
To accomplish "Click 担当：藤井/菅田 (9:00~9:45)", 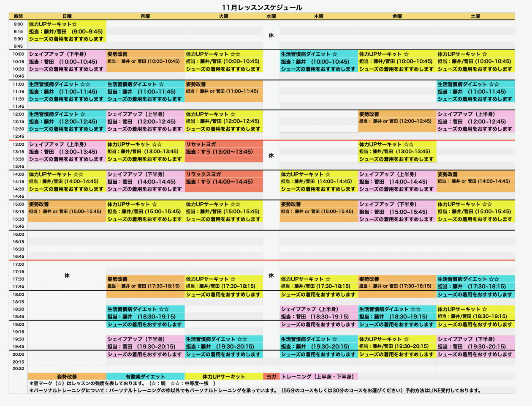I will coord(67,31).
